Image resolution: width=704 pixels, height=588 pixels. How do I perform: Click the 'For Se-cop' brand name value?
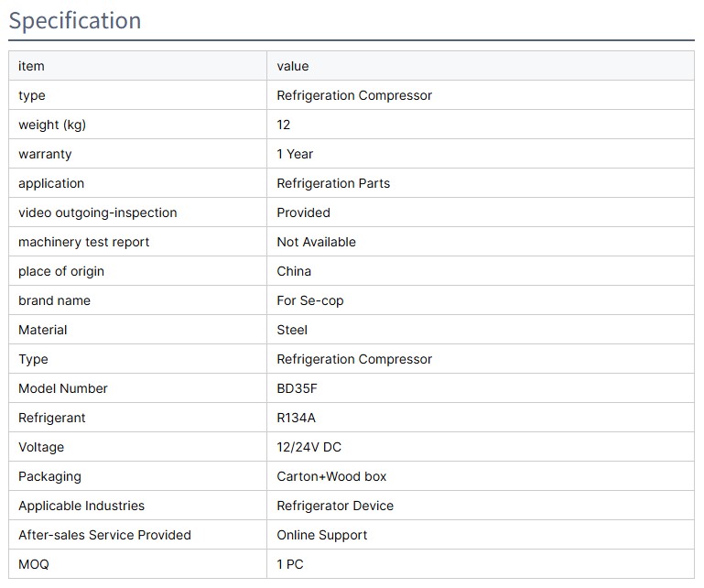(310, 300)
